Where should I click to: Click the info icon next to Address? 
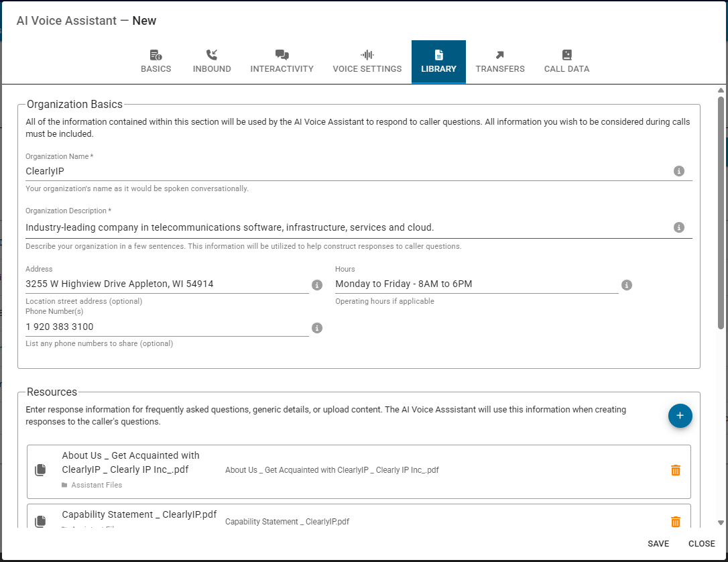[317, 285]
